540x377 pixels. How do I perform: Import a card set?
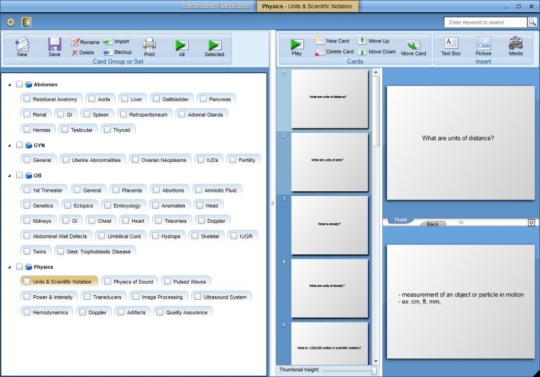tap(116, 41)
